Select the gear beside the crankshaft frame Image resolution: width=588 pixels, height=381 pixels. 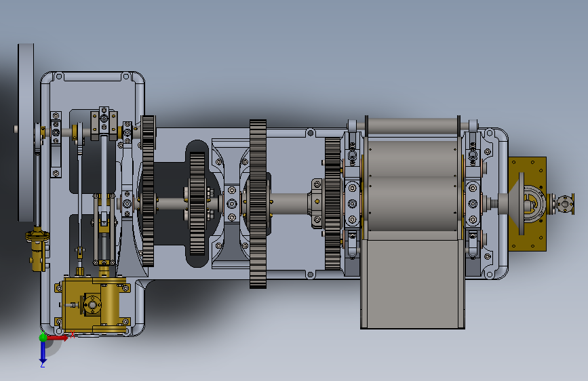pos(148,191)
